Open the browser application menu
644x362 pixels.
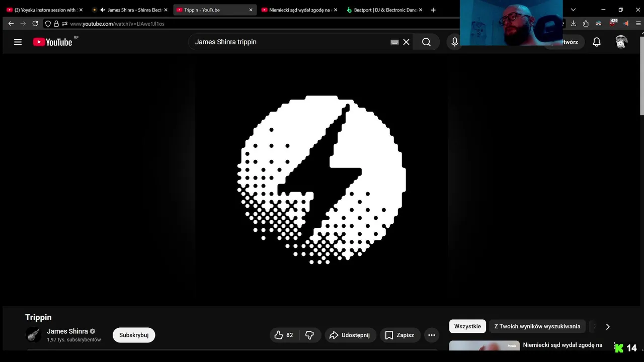pyautogui.click(x=638, y=24)
